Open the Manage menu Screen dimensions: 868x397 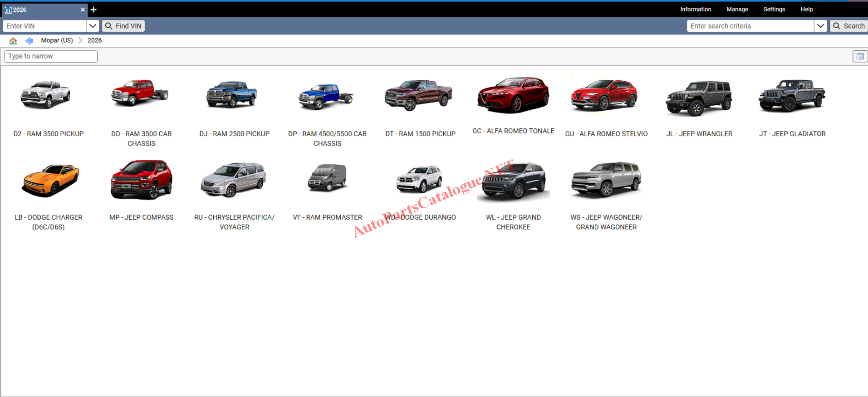tap(737, 9)
